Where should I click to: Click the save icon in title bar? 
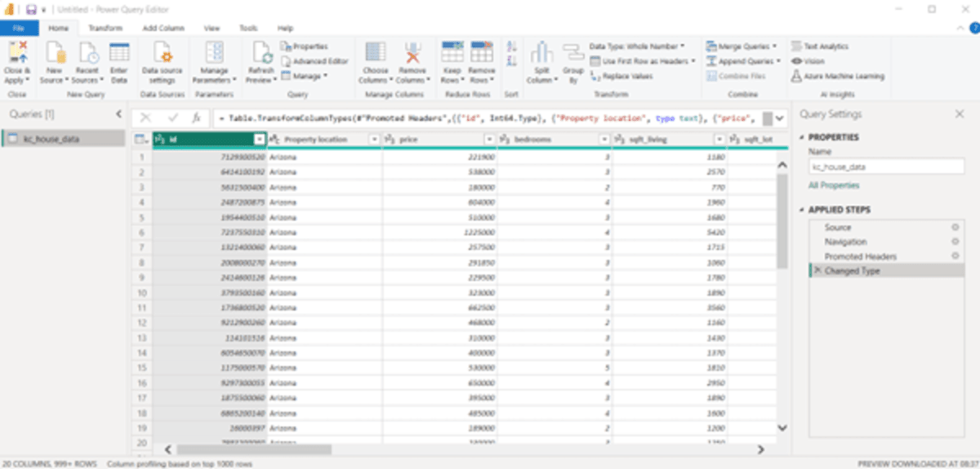(x=31, y=9)
